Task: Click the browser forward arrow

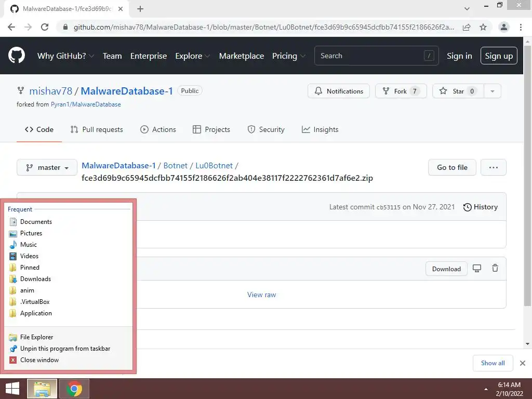Action: coord(28,27)
